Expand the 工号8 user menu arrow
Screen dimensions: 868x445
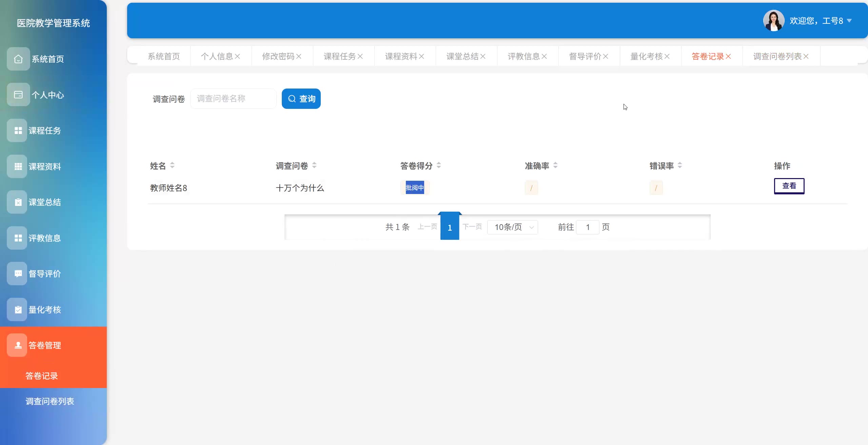[x=849, y=21]
